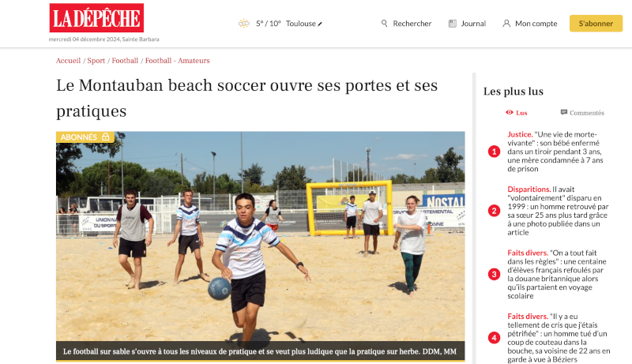This screenshot has height=364, width=632.
Task: Select the Lus tab with eye icon
Action: 517,113
